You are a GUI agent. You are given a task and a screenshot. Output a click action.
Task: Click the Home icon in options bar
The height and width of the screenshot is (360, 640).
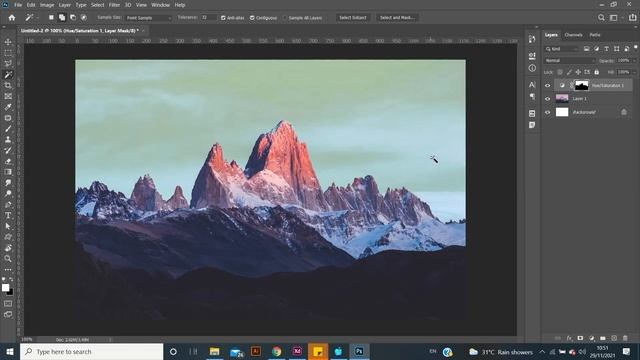click(12, 18)
